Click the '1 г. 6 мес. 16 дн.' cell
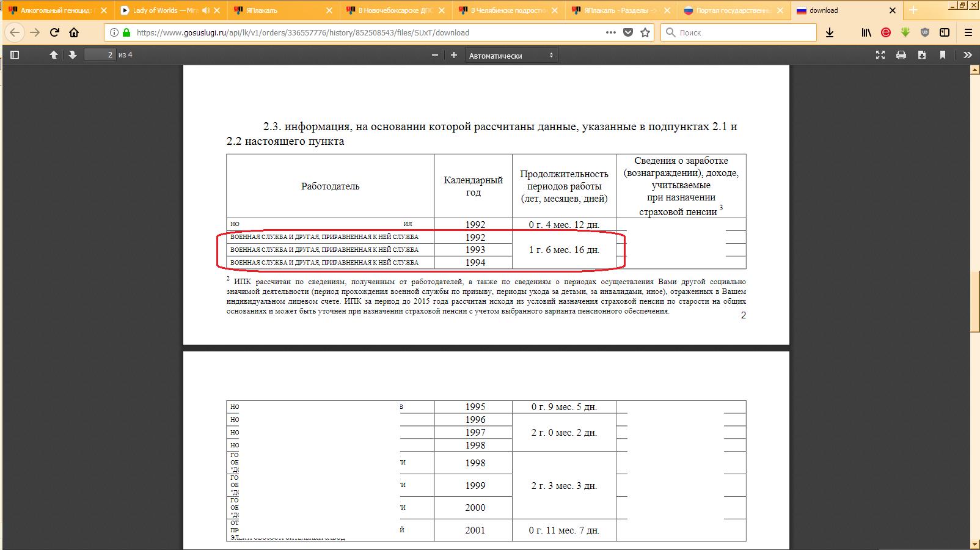Image resolution: width=980 pixels, height=550 pixels. point(564,250)
